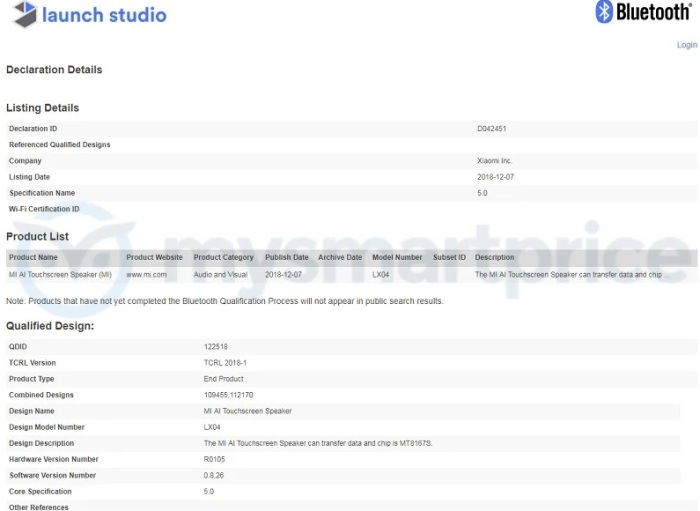Click Software Version Number value 0.8.26
The image size is (700, 511).
[214, 475]
